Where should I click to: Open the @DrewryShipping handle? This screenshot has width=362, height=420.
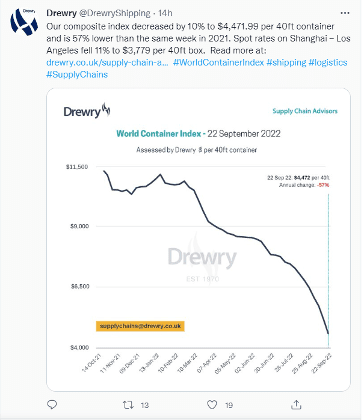[114, 13]
